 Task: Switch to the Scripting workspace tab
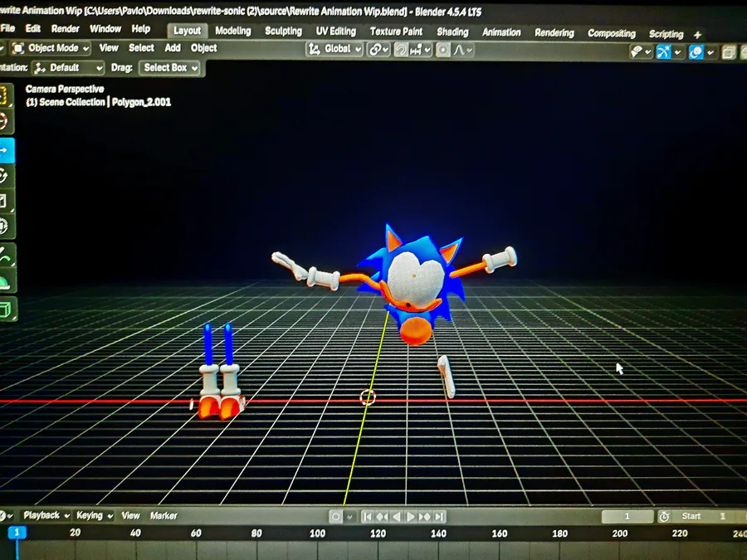666,34
